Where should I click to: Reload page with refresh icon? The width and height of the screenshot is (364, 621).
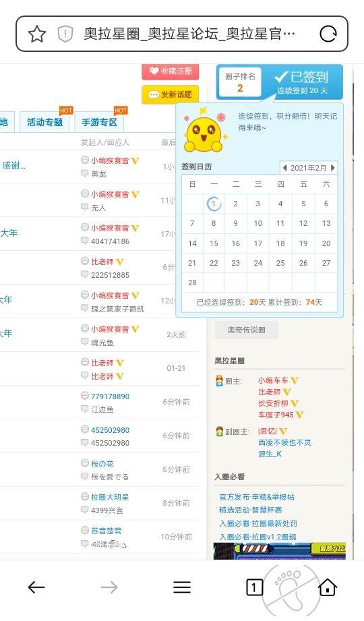tap(328, 34)
